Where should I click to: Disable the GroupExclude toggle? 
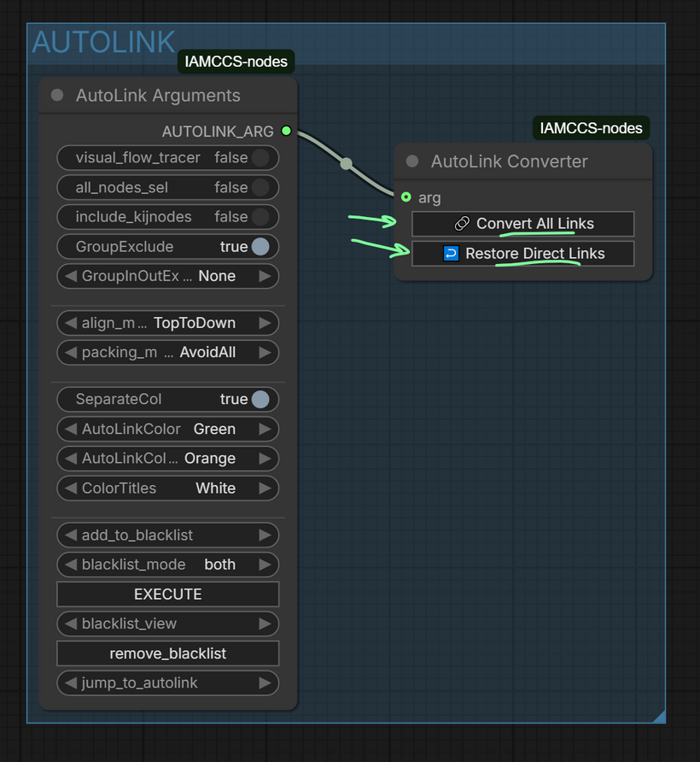pos(260,247)
